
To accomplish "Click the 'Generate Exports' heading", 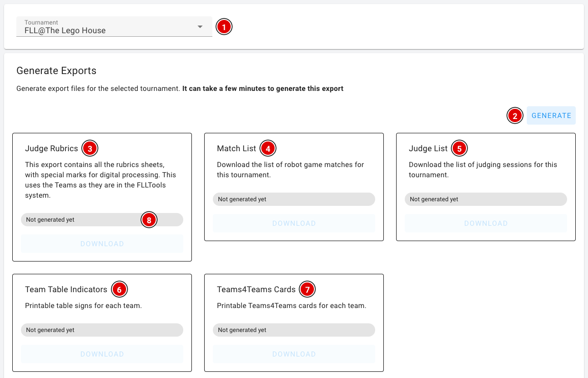I will [56, 70].
